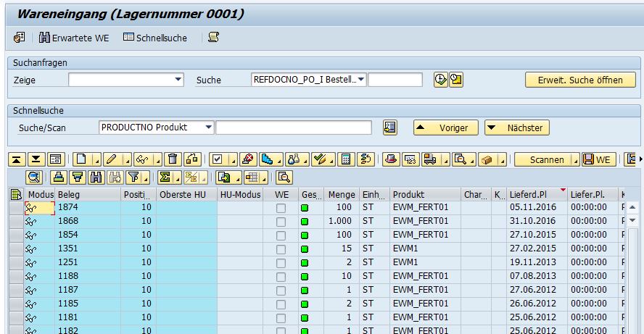This screenshot has height=334, width=644.
Task: Tick the WE checkbox for Beleg 1874
Action: click(281, 208)
